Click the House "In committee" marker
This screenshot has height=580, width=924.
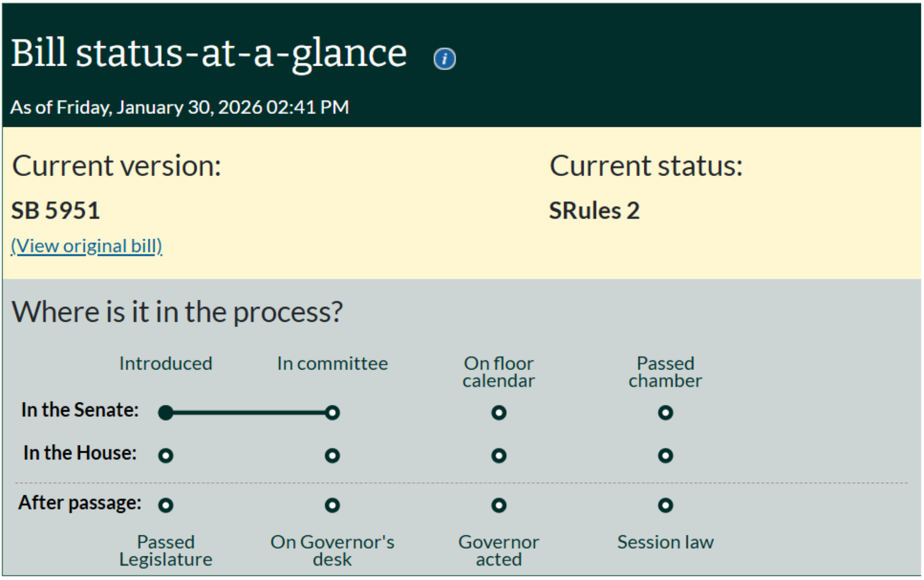332,455
